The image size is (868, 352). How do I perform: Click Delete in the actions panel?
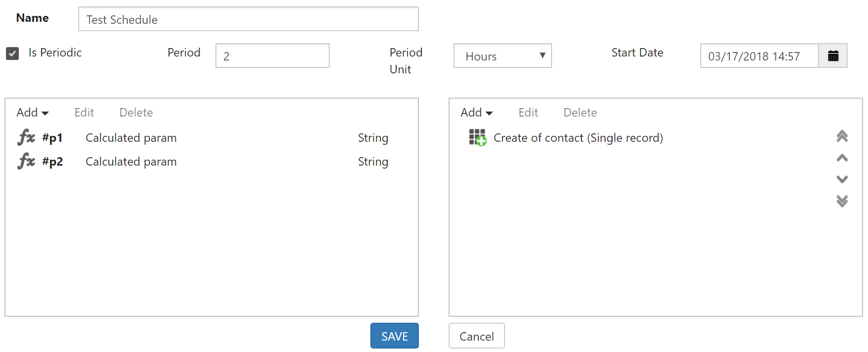coord(580,113)
